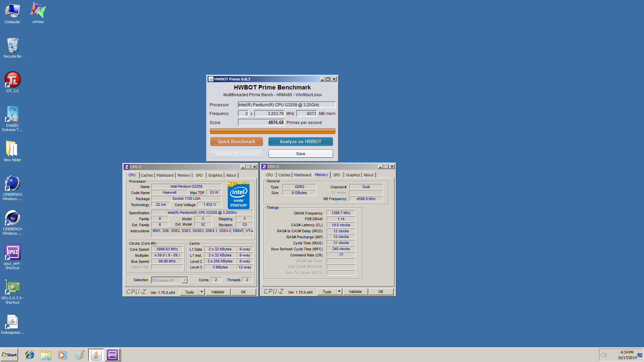Switch to About tab in left CPU-Z
Viewport: 644px width, 362px height.
[x=231, y=175]
